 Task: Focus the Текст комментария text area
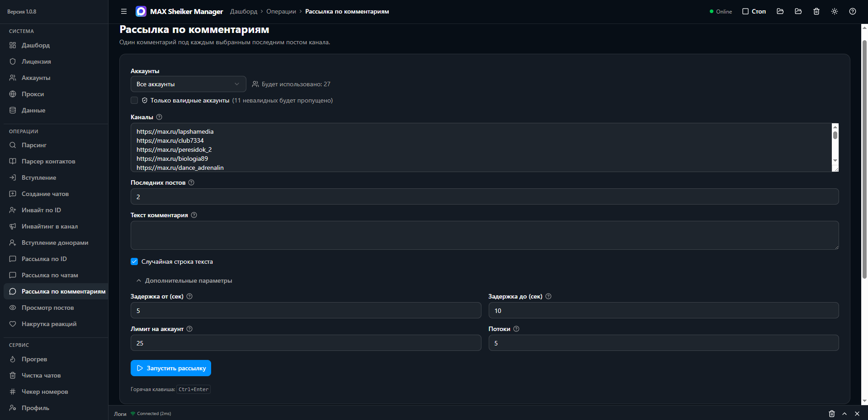click(x=485, y=235)
